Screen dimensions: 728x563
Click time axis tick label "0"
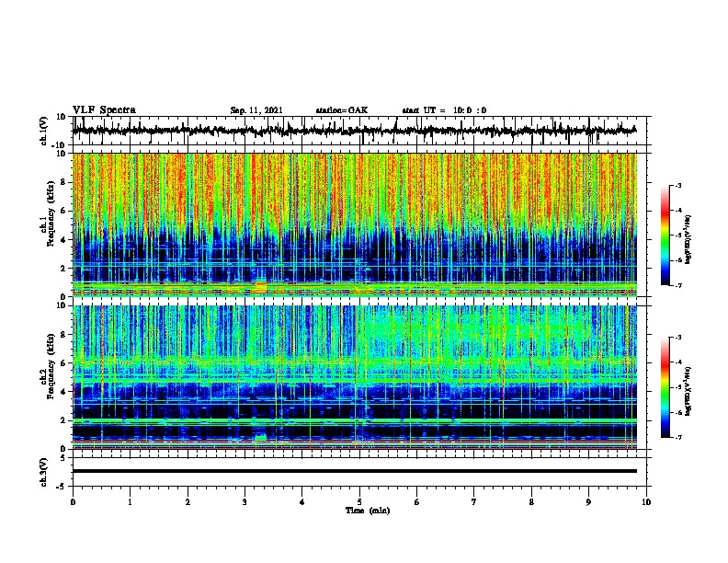pyautogui.click(x=73, y=502)
